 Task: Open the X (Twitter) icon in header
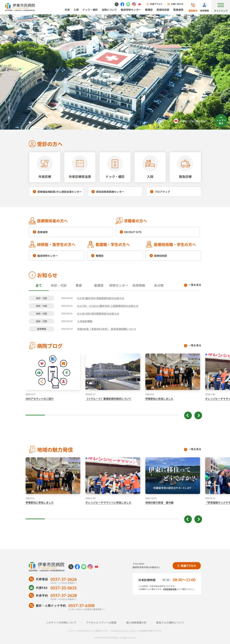click(x=117, y=4)
